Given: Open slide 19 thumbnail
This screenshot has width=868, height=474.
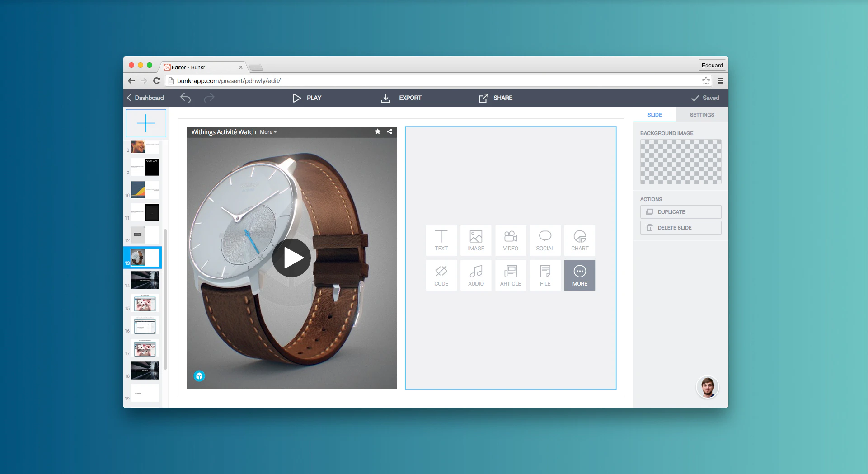Looking at the screenshot, I should 145,393.
